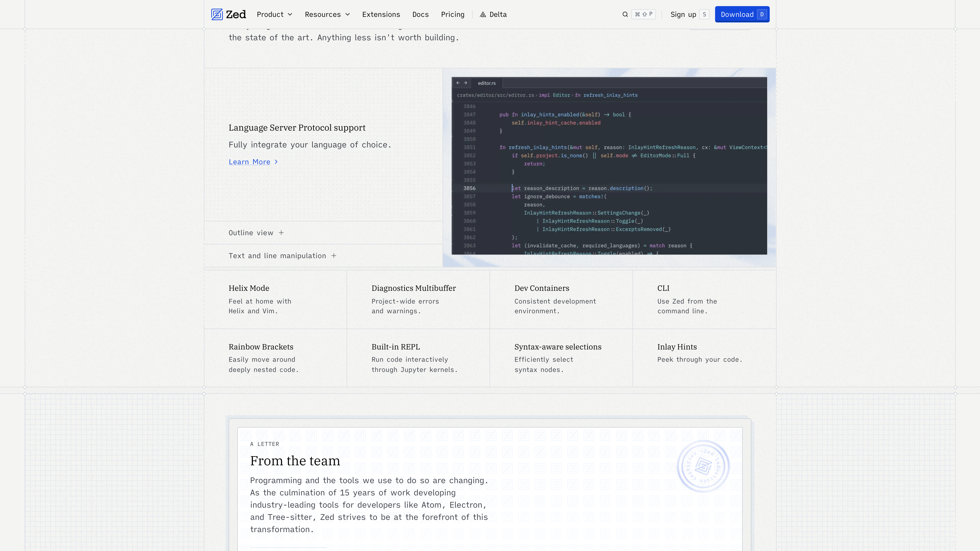Click the let reason_description code line

click(582, 188)
